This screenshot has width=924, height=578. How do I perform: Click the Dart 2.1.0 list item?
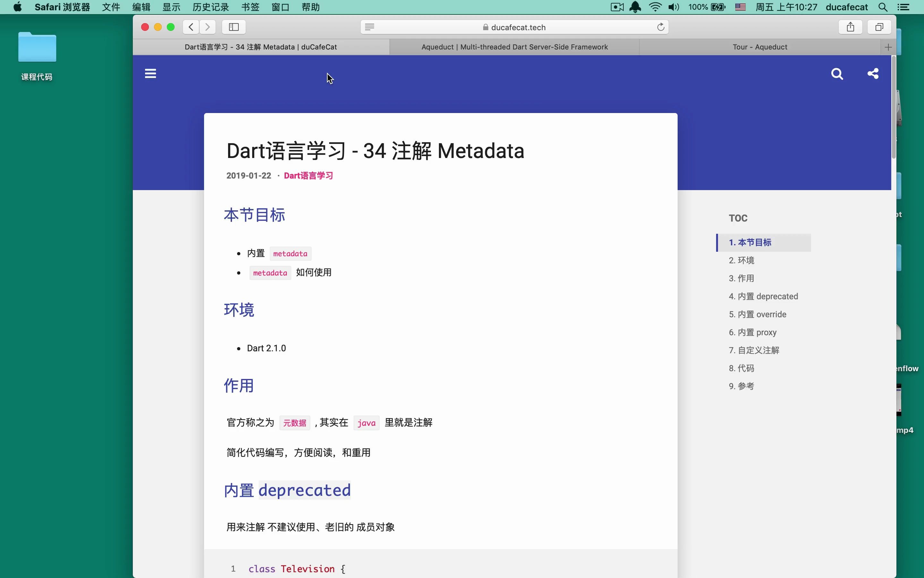pyautogui.click(x=267, y=348)
